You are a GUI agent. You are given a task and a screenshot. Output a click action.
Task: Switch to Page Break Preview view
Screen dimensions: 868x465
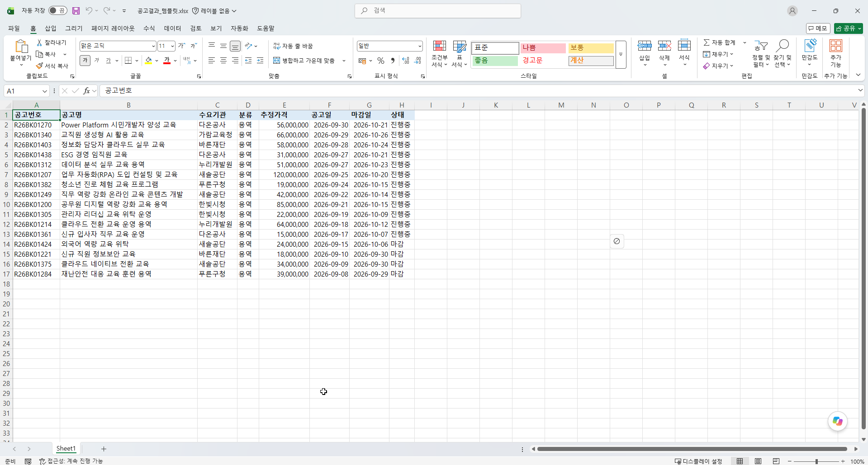[776, 461]
